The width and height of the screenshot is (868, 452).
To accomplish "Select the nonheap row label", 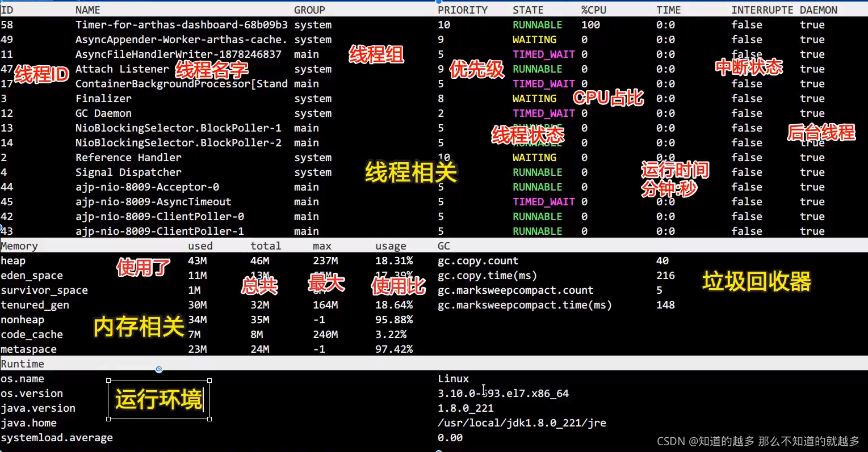I will pos(22,320).
